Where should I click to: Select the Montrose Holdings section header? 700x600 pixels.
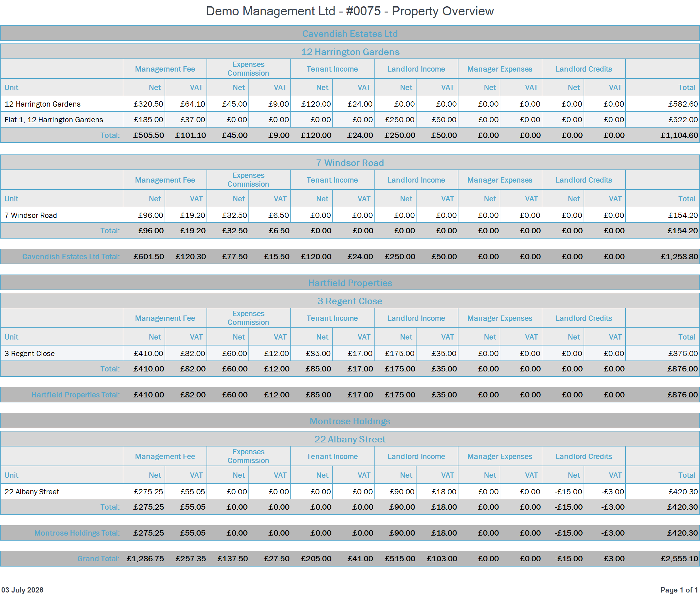[350, 421]
